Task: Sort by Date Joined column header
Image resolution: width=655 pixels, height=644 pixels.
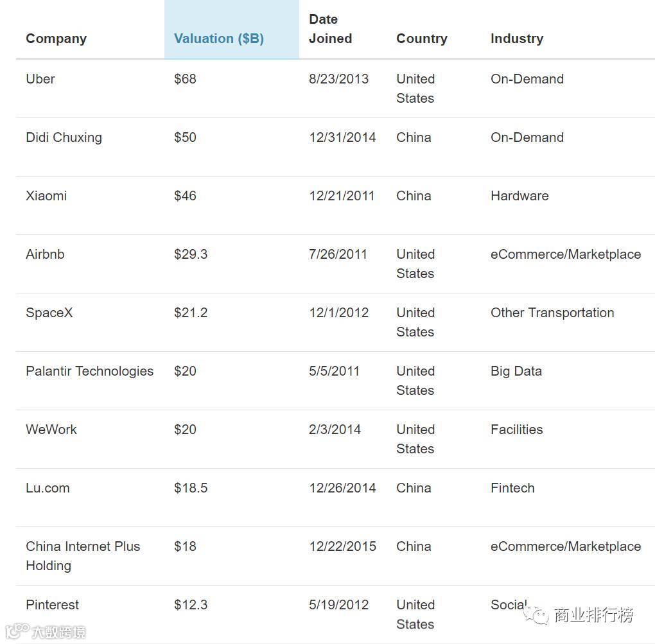Action: (331, 29)
